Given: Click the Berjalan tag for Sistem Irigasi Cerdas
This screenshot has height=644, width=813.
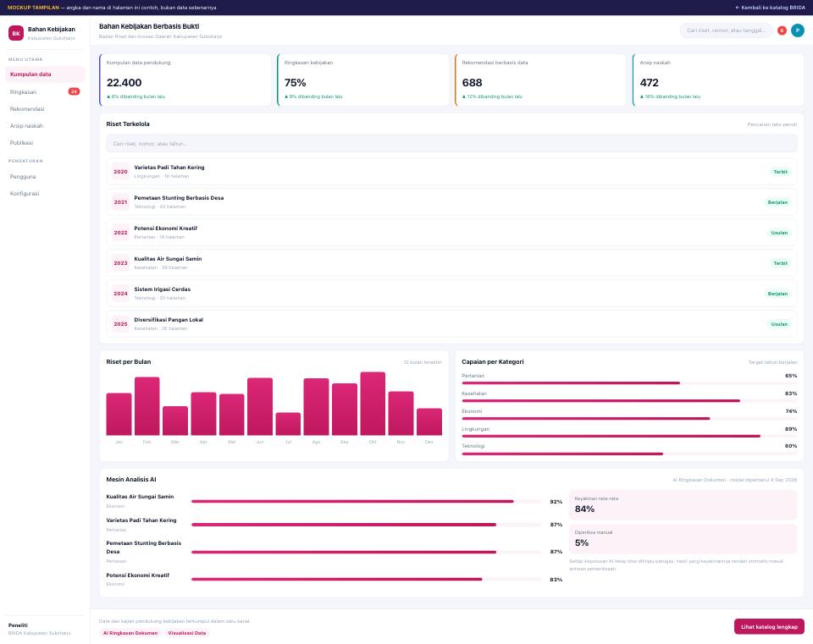Looking at the screenshot, I should (x=777, y=294).
